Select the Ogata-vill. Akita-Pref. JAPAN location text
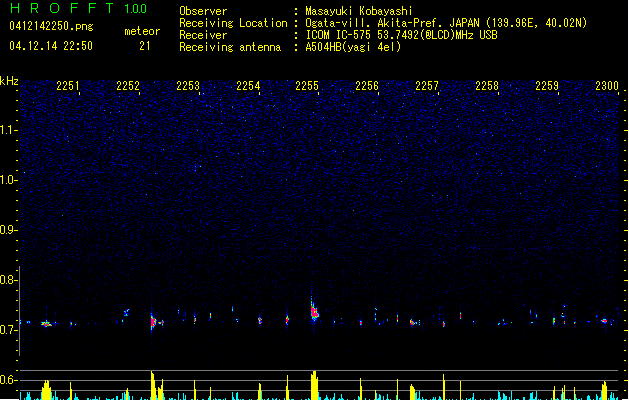This screenshot has width=629, height=400. coord(446,23)
